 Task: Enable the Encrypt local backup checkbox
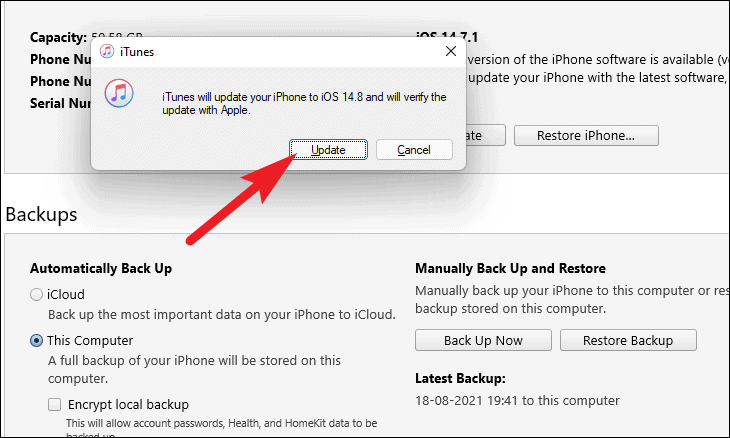[54, 404]
